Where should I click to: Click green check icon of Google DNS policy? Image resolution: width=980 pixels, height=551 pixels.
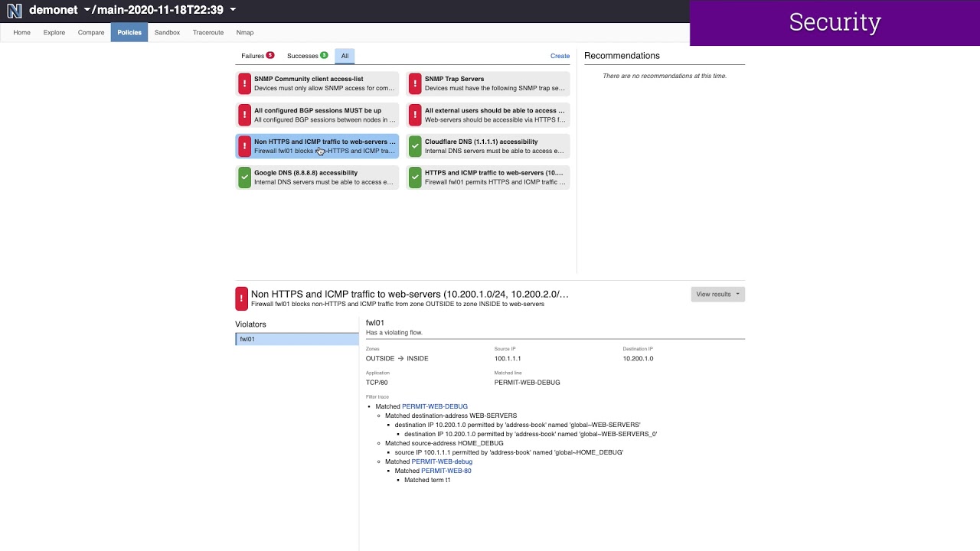click(x=244, y=178)
